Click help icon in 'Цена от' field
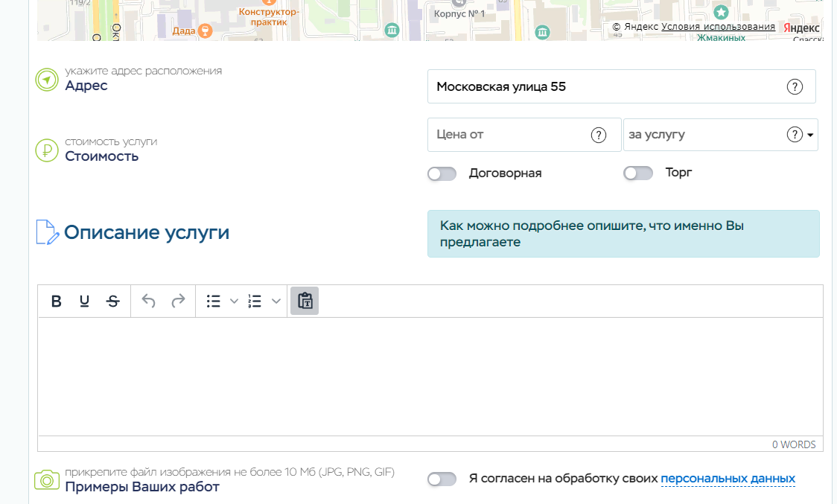837x504 pixels. click(598, 135)
